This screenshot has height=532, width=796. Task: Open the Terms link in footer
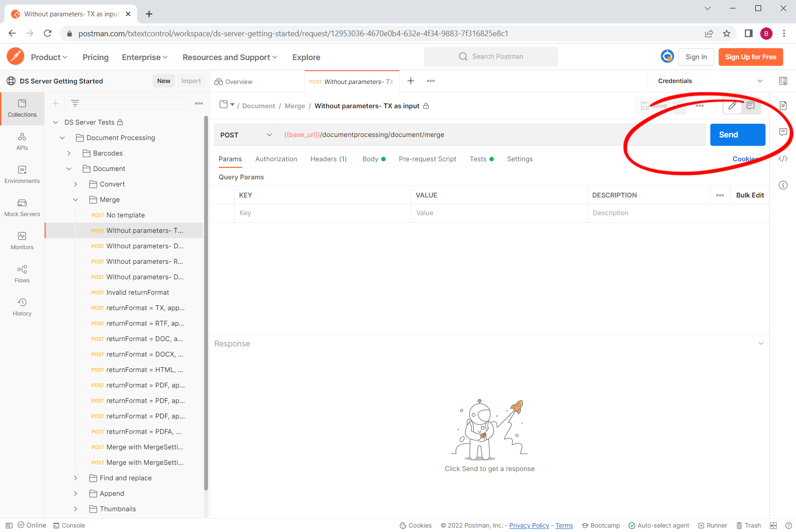[564, 525]
